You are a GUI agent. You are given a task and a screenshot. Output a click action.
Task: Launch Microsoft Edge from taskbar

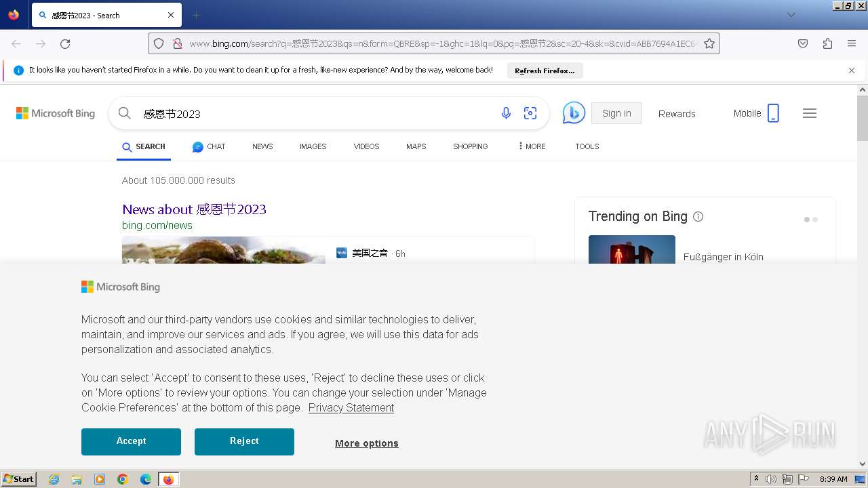(x=146, y=479)
